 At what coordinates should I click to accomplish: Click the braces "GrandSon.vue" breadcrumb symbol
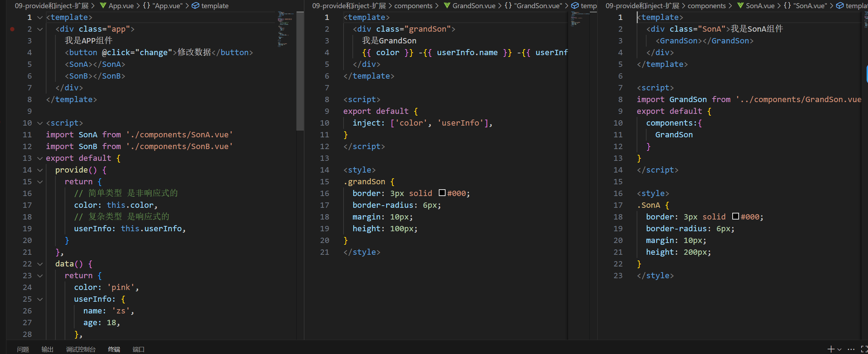(x=533, y=6)
